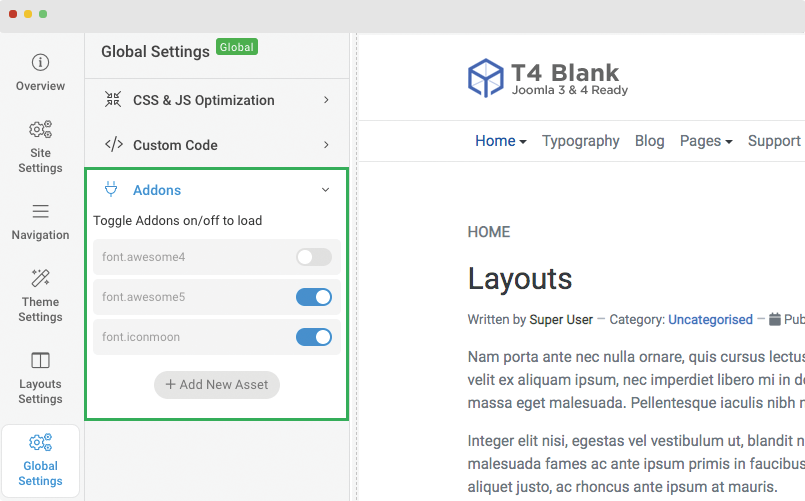The width and height of the screenshot is (805, 501).
Task: Click the CSS & JS Optimization compress icon
Action: pyautogui.click(x=113, y=99)
